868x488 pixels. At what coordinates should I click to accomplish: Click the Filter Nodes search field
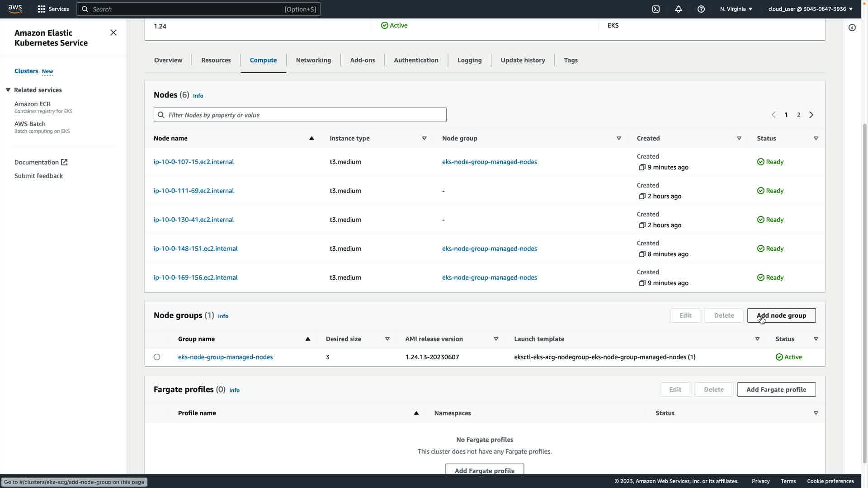click(300, 115)
